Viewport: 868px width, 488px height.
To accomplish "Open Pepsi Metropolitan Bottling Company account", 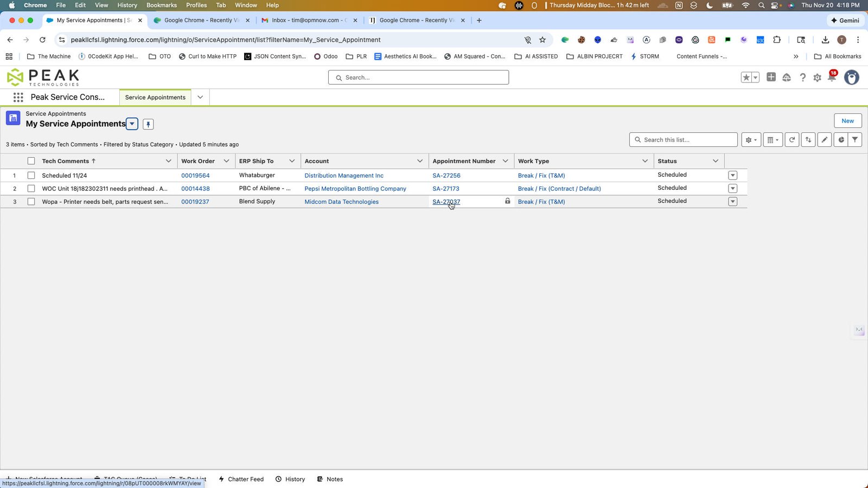I will click(355, 189).
